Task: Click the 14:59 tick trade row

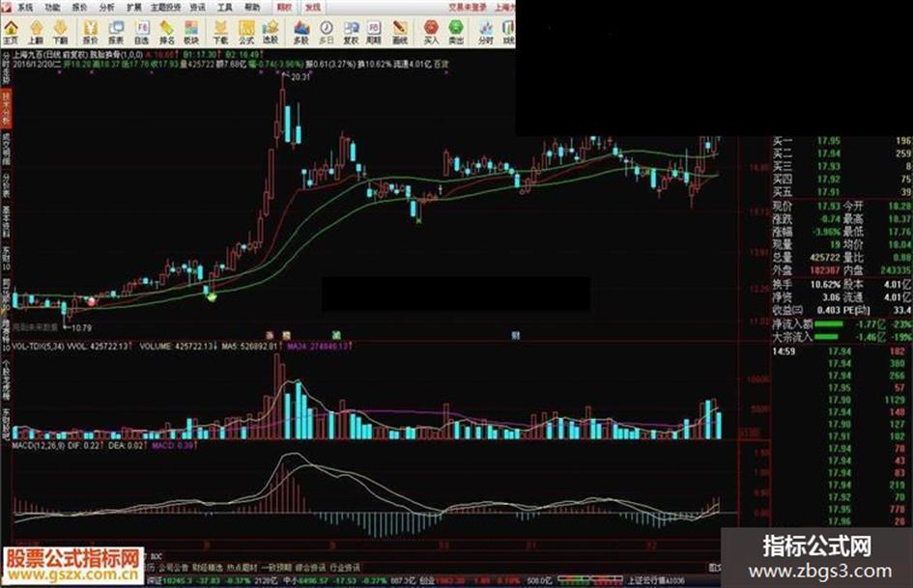Action: [x=842, y=351]
